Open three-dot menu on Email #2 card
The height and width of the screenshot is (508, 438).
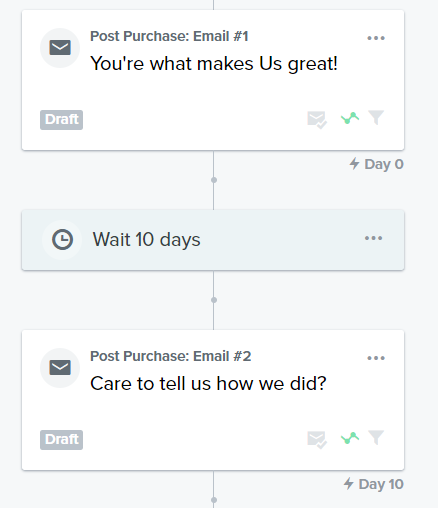tap(376, 358)
